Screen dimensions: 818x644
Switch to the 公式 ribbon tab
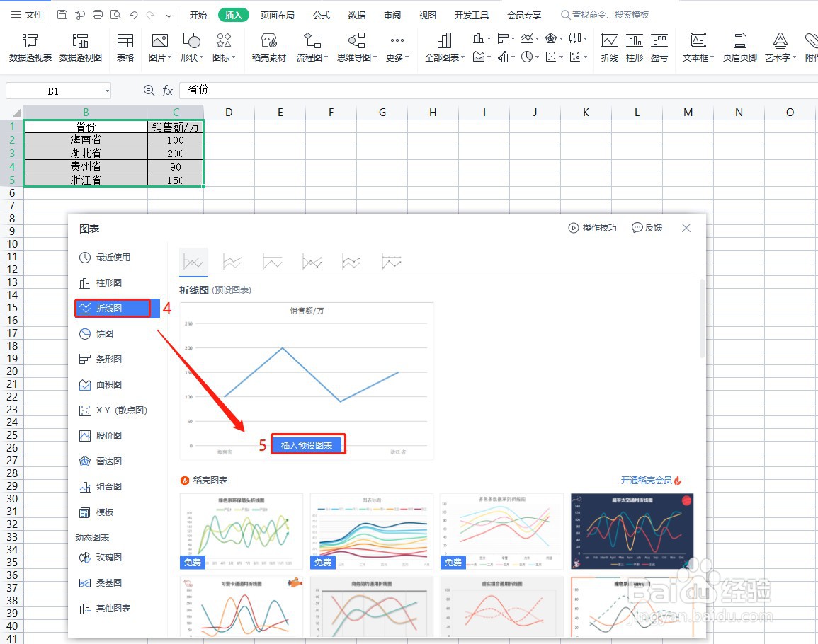pos(322,15)
